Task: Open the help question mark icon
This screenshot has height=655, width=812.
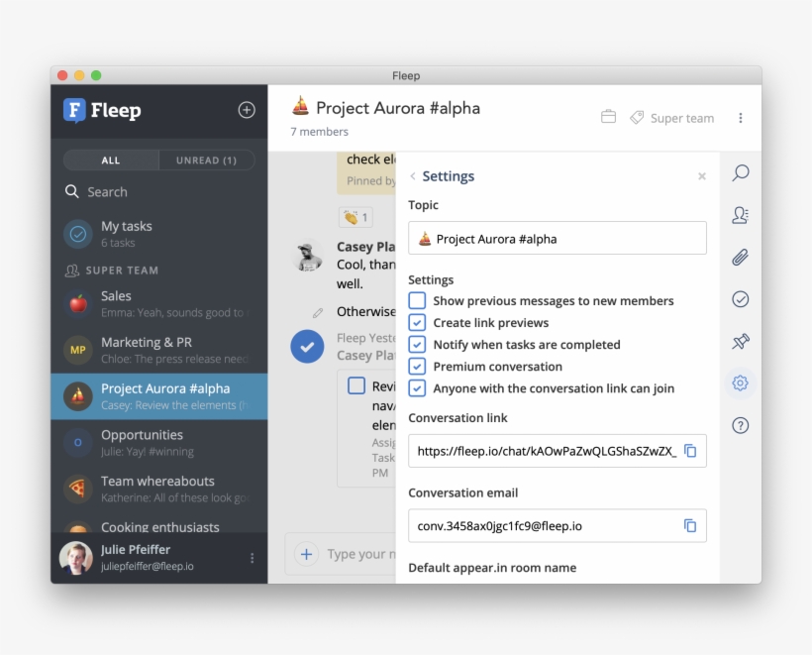Action: click(x=741, y=425)
